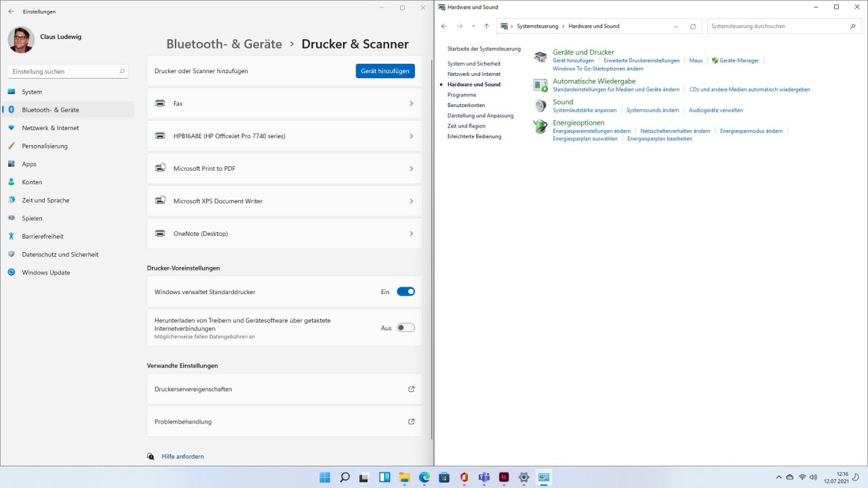Click the Fax printer icon
The height and width of the screenshot is (488, 868).
point(160,103)
